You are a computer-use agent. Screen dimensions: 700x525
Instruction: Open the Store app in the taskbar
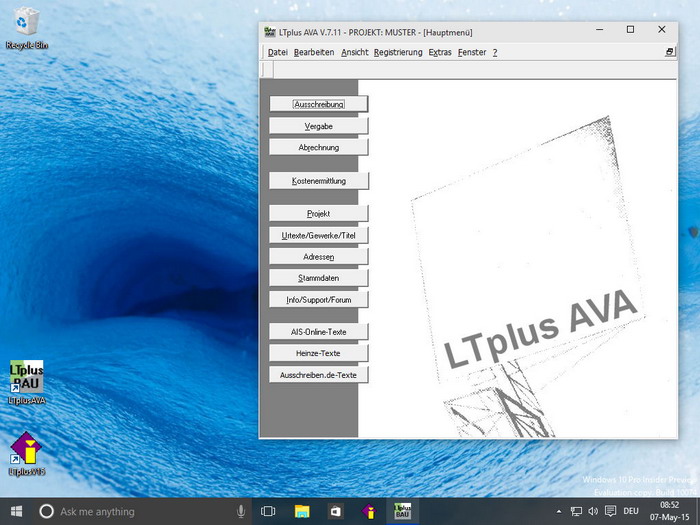pyautogui.click(x=335, y=512)
